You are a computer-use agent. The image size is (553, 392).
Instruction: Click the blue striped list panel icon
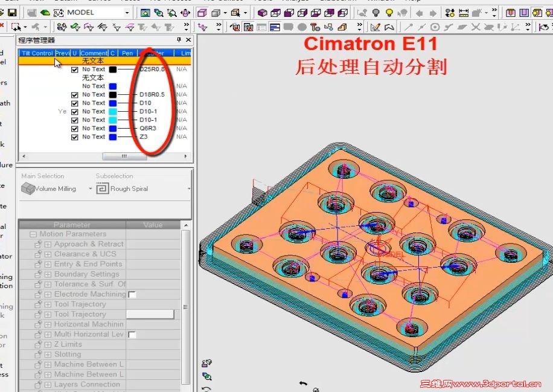click(275, 27)
